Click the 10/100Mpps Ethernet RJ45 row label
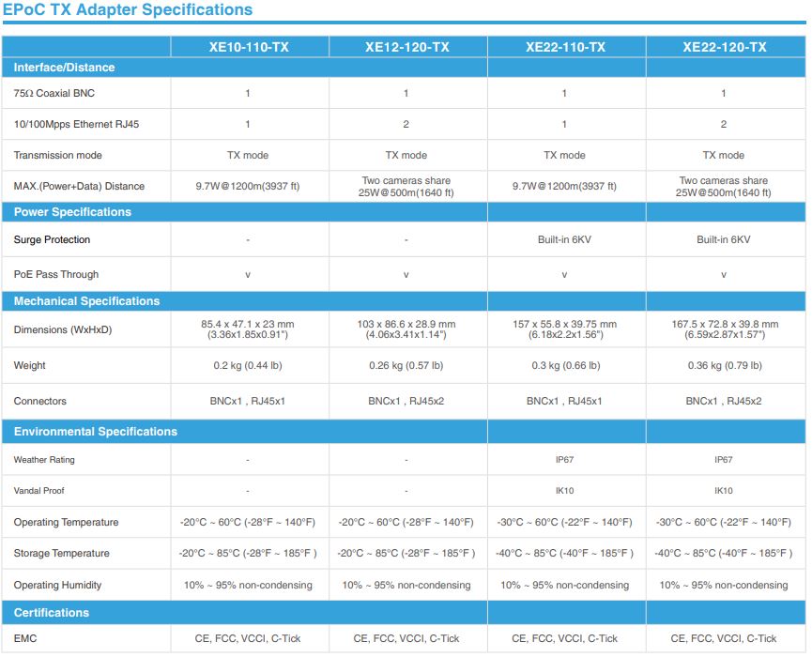This screenshot has width=812, height=657. click(x=76, y=124)
